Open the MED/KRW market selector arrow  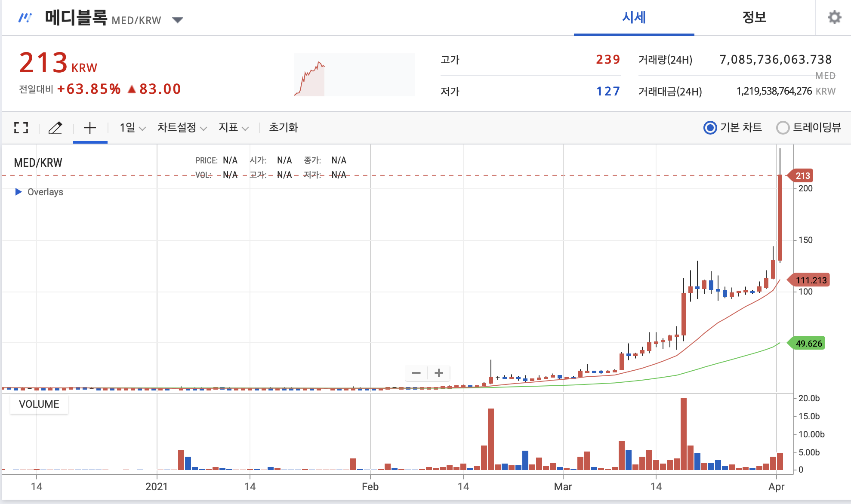click(x=177, y=20)
